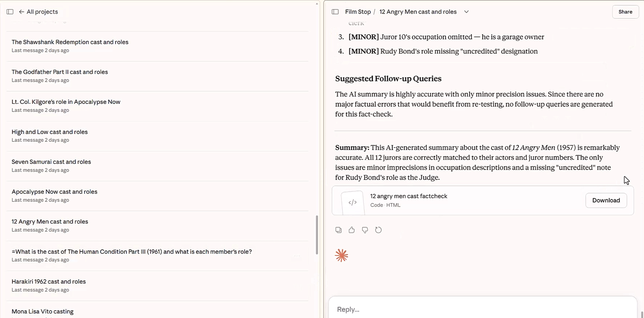Open Lt. Col. Kilgore's role in Apocalypse Now

click(x=66, y=102)
